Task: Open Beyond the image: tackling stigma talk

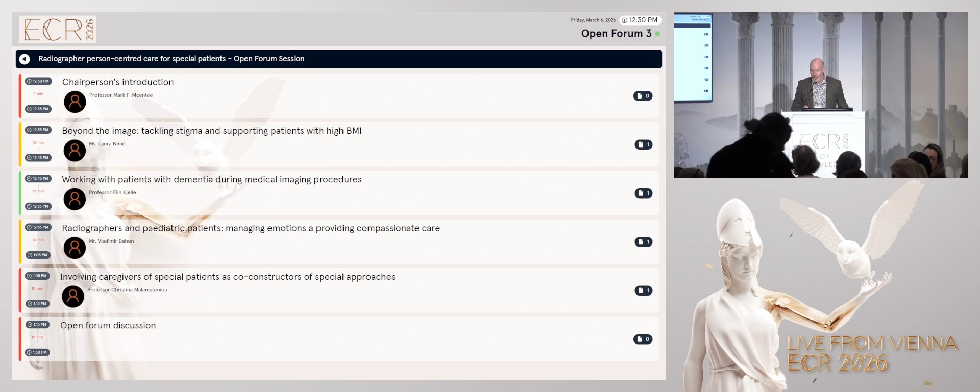Action: [x=212, y=131]
